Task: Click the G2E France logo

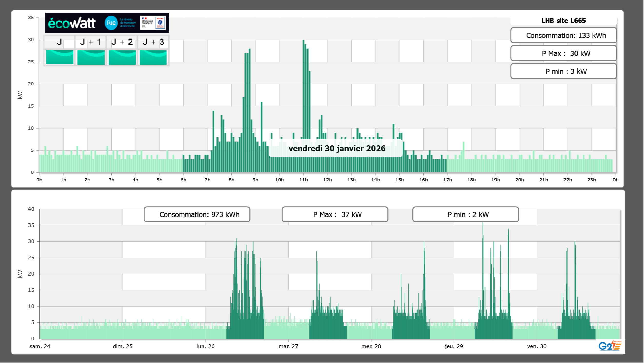Action: [x=610, y=346]
